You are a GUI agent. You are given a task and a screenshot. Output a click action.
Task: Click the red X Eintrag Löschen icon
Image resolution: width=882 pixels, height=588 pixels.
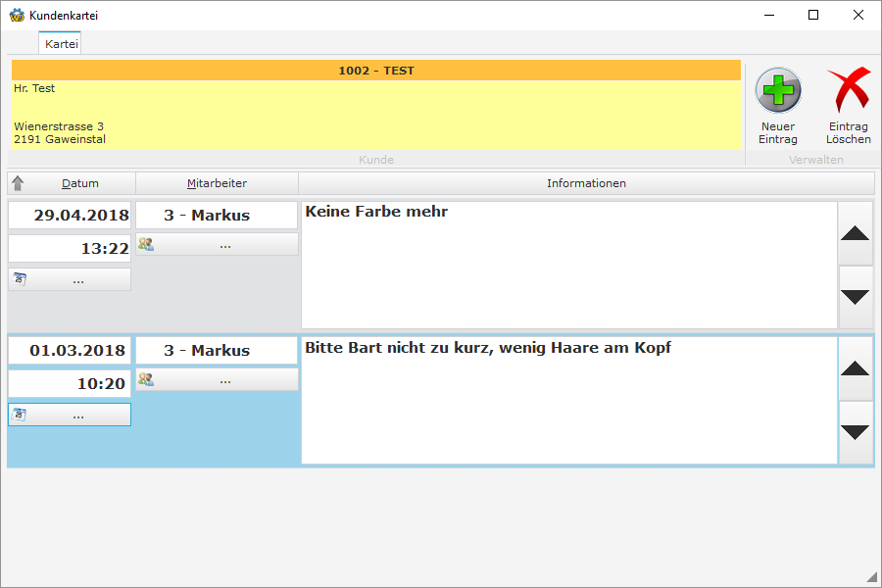(x=849, y=90)
